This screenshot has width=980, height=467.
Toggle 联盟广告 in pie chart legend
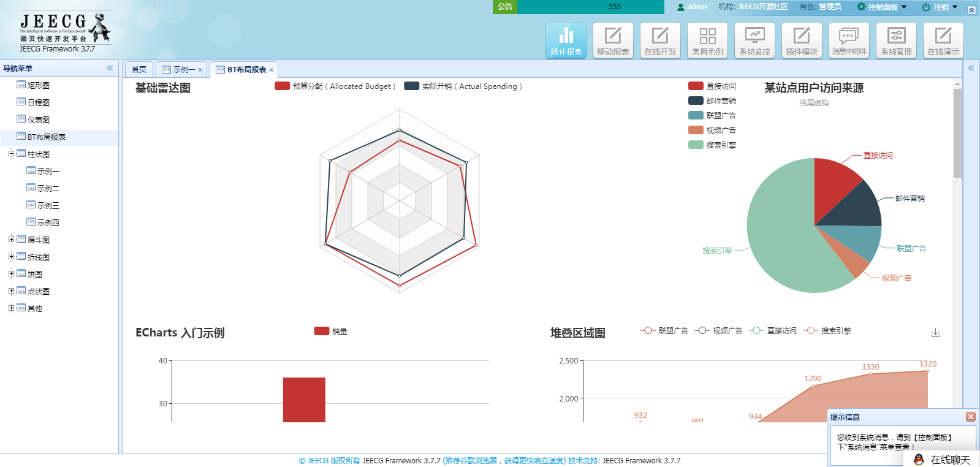(x=712, y=116)
